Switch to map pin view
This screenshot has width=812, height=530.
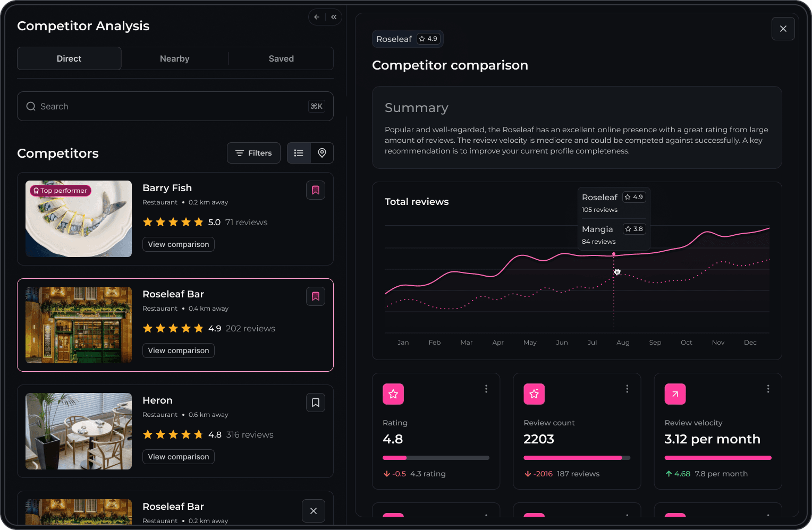pos(322,153)
